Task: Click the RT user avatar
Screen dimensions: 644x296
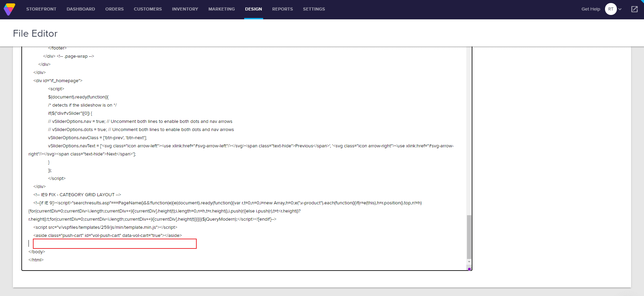Action: 611,9
